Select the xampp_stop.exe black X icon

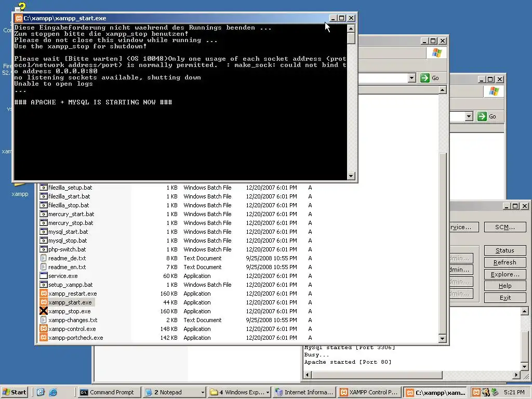[44, 311]
